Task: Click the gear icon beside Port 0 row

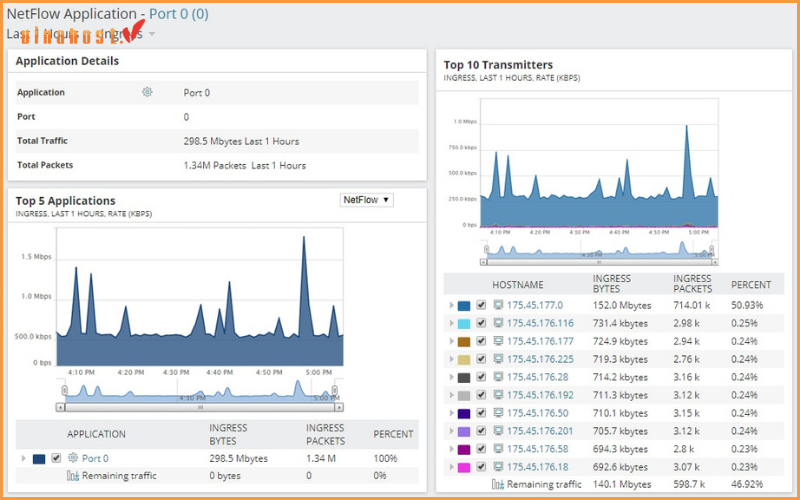Action: click(x=73, y=458)
